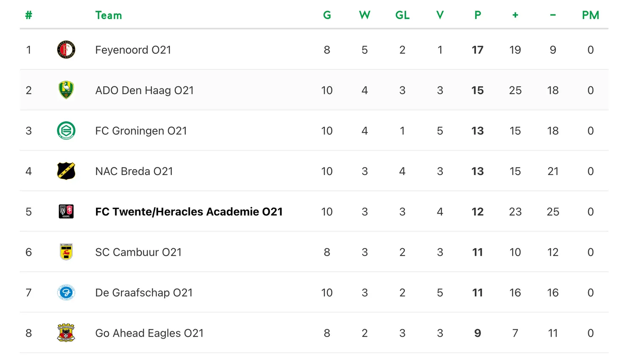Click the SC Cambuur yellow crest

point(66,252)
